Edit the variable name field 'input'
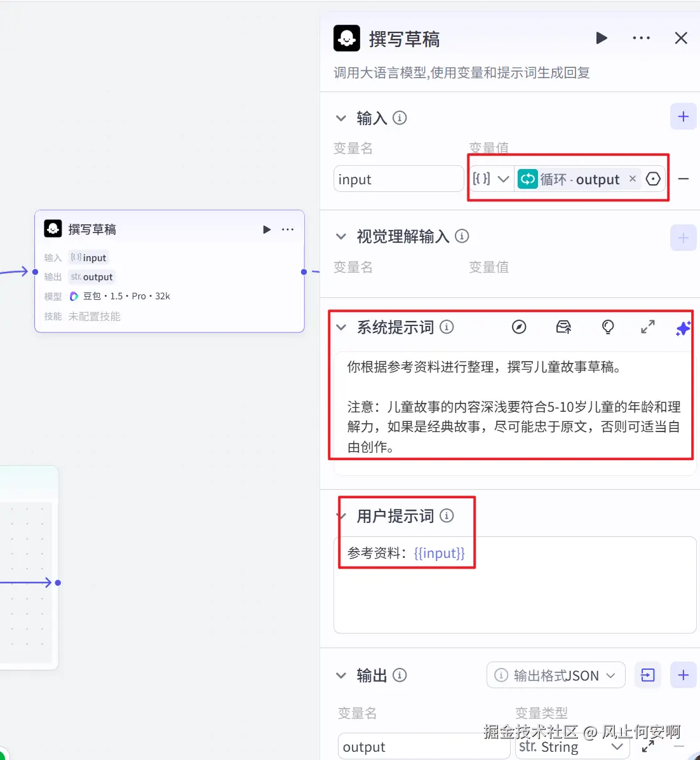Image resolution: width=700 pixels, height=760 pixels. 398,179
